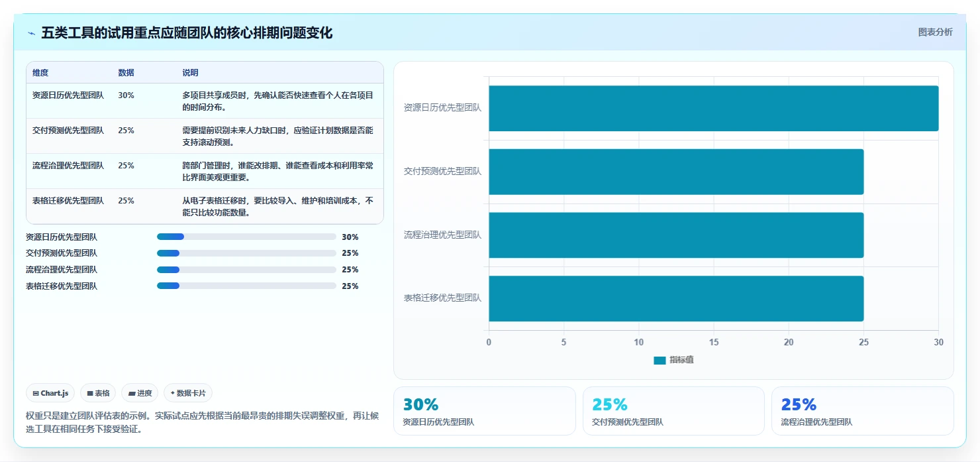Click the 25% 交付预测优先型团队 data card
Image resolution: width=980 pixels, height=462 pixels.
[673, 411]
